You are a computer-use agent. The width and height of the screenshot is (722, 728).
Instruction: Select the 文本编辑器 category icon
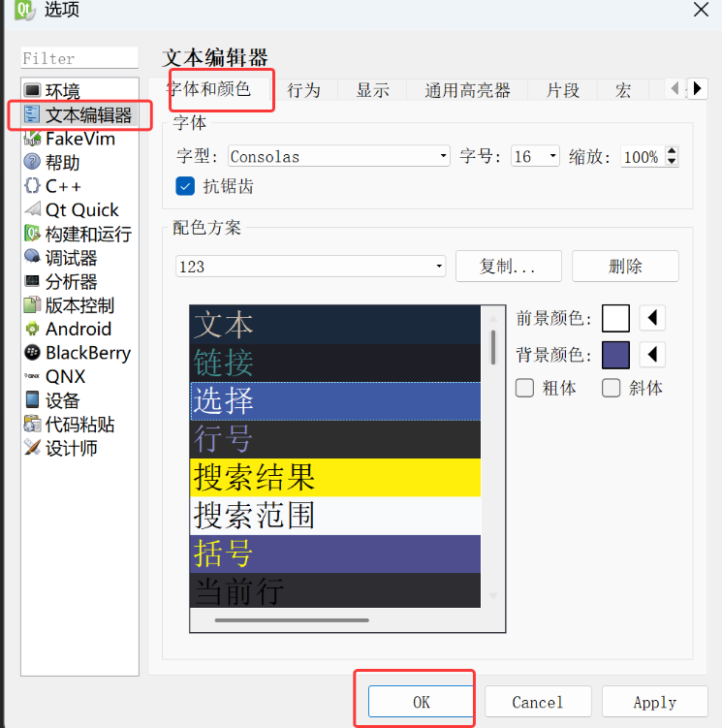pos(32,114)
